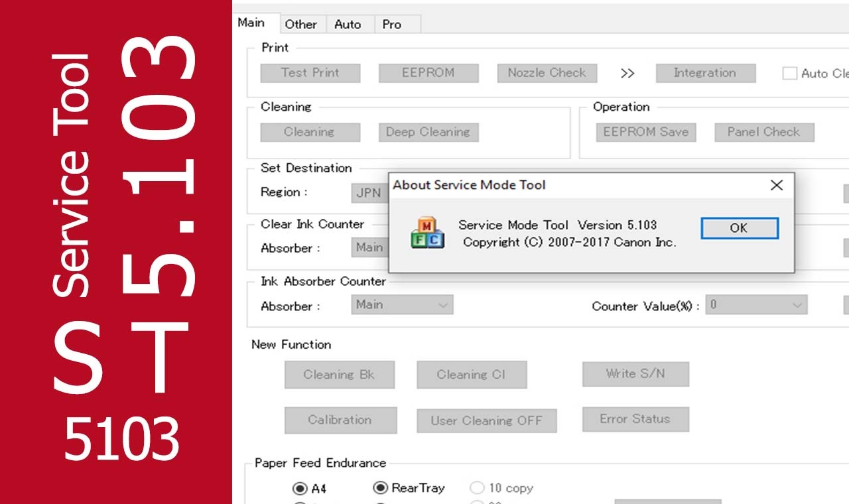Switch to the Other tab
Image resolution: width=849 pixels, height=504 pixels.
pos(300,25)
